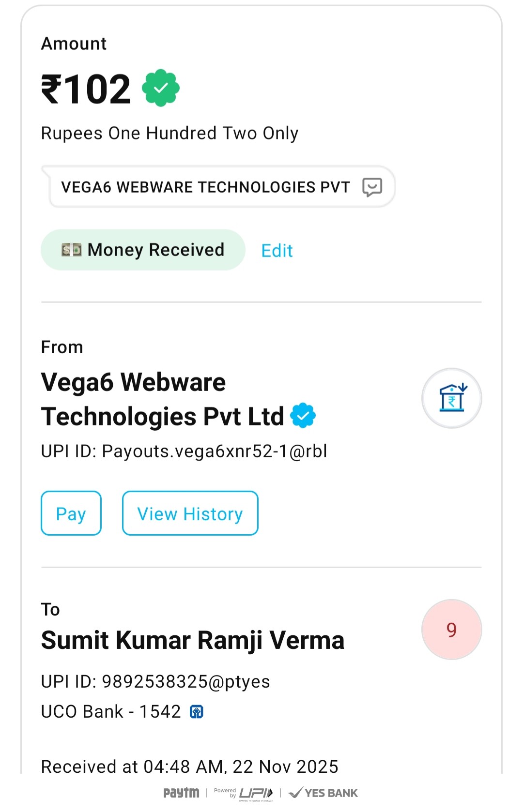Viewport: 523px width, 812px height.
Task: Tap the green verified badge beside ₹102
Action: tap(161, 88)
